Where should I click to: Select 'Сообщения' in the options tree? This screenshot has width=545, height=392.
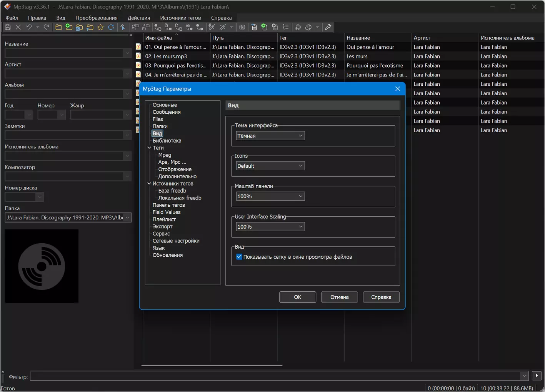coord(167,112)
